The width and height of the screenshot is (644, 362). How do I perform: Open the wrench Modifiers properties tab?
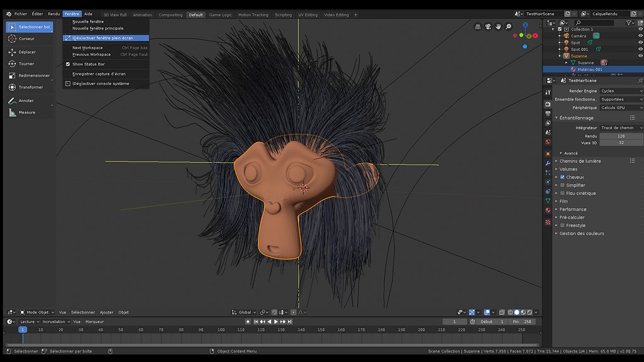click(x=548, y=163)
